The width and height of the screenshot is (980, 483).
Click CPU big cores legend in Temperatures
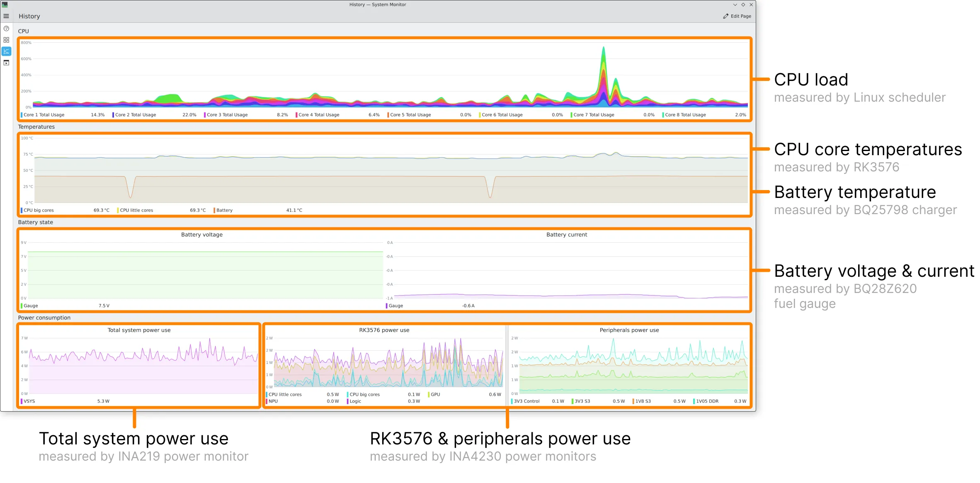coord(65,210)
